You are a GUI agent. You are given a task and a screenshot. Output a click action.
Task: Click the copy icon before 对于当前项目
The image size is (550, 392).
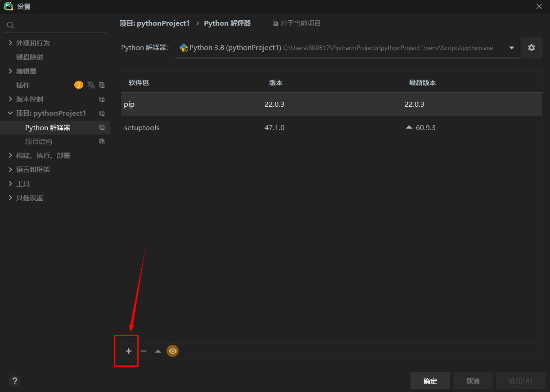(x=275, y=23)
